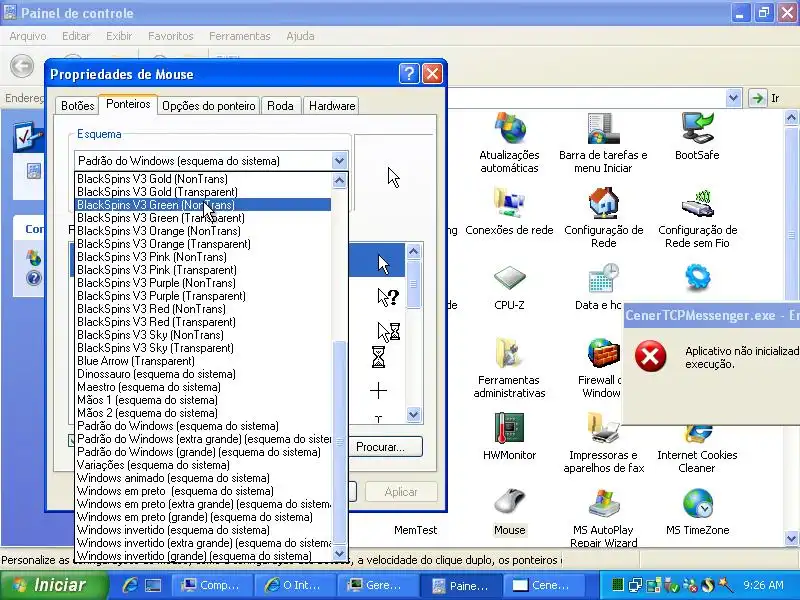
Task: Switch to the Roda tab
Action: (x=280, y=106)
